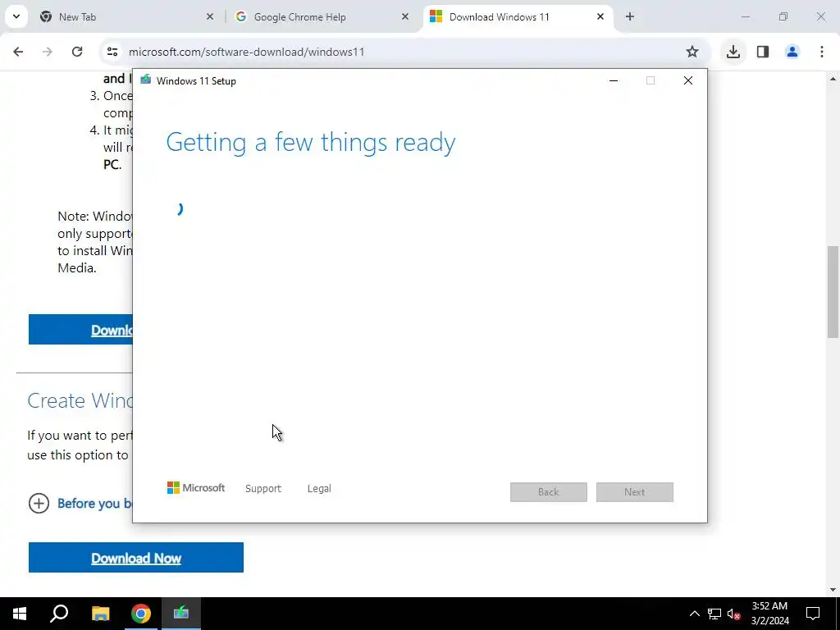Click the Next button in Setup
This screenshot has height=630, width=840.
635,492
